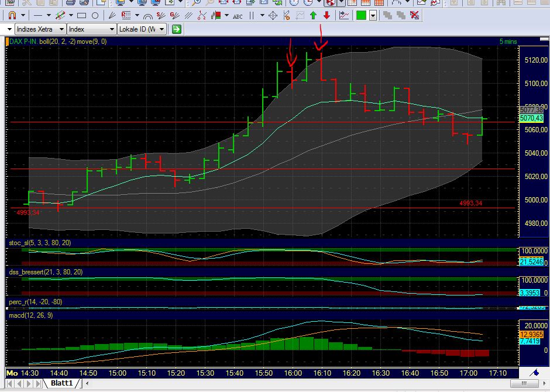
Task: Switch to the Blatt1 sheet tab
Action: [x=61, y=383]
